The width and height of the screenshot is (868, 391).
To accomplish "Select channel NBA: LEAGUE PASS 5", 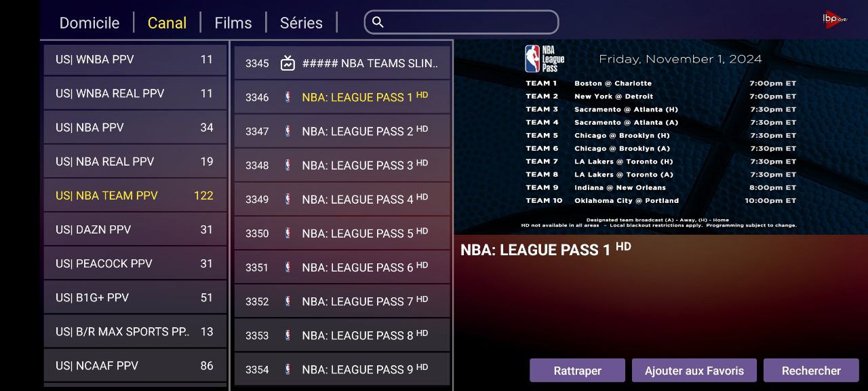I will [x=342, y=233].
